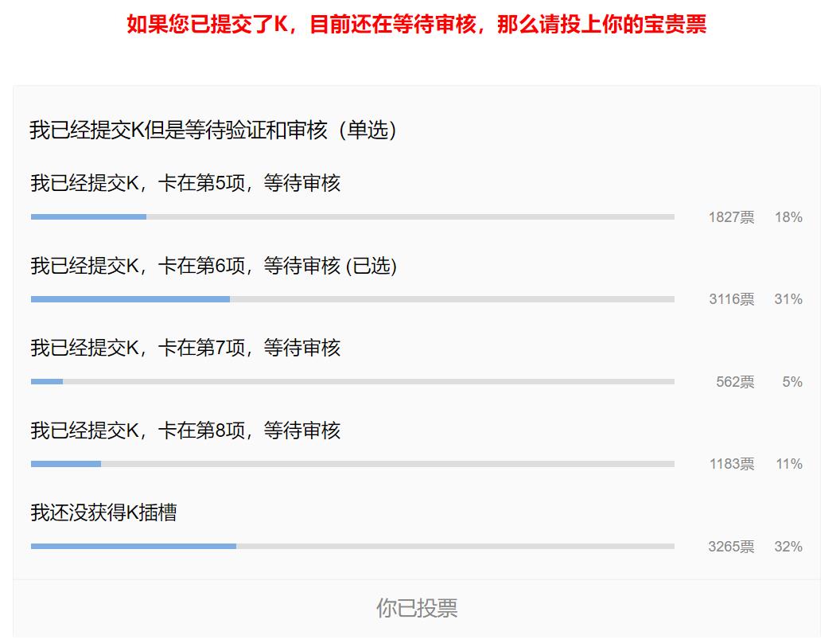Click the '1827票' vote count
Image resolution: width=840 pixels, height=639 pixels.
pos(731,217)
